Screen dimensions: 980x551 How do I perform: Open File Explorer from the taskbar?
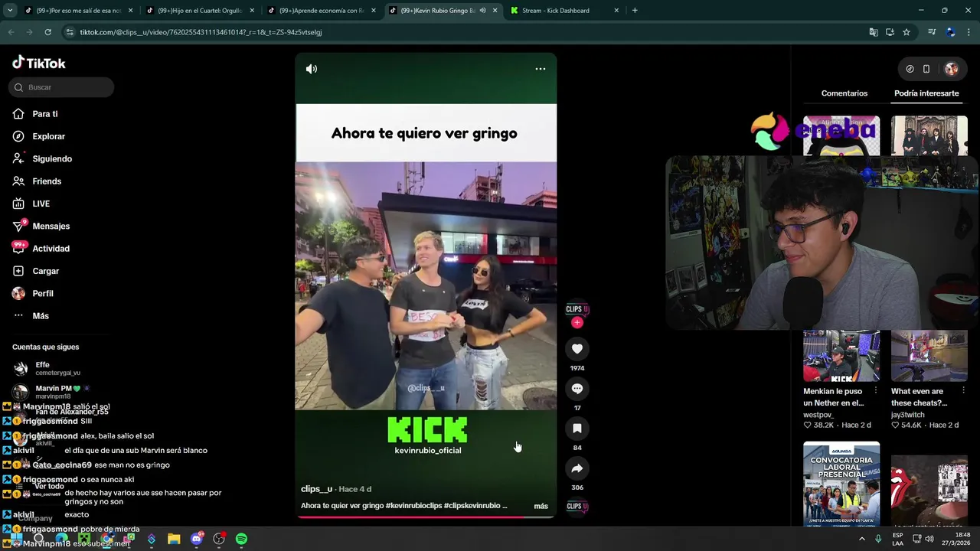point(174,539)
